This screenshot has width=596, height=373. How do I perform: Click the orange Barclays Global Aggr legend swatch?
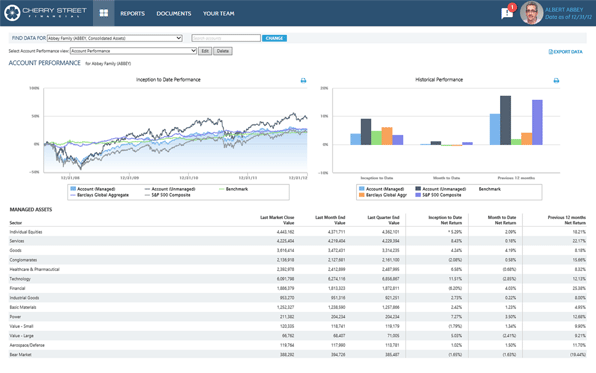point(362,195)
